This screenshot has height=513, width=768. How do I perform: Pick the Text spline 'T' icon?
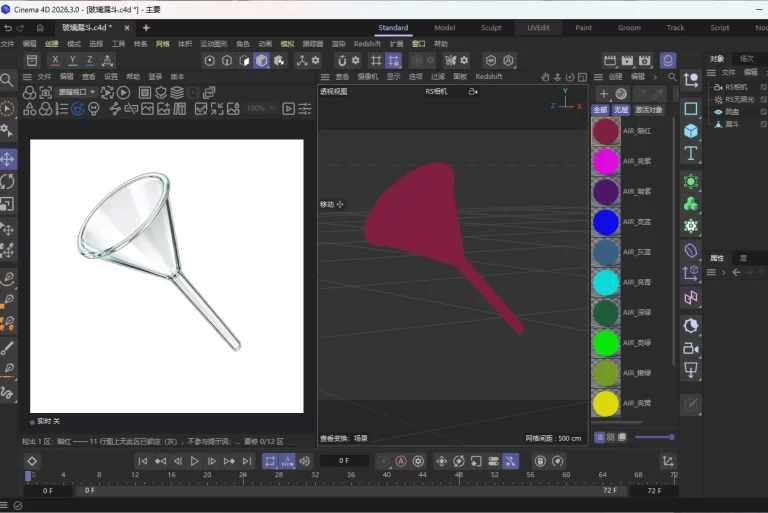[x=691, y=153]
